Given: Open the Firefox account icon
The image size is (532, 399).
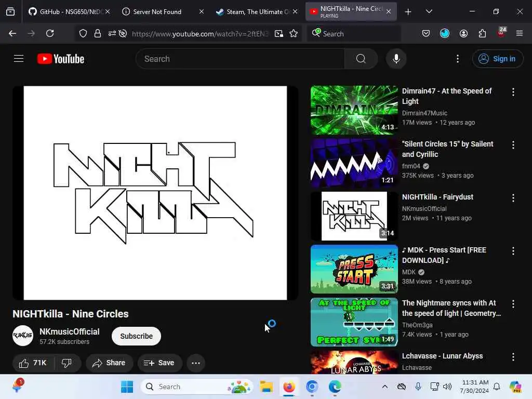Looking at the screenshot, I should coord(463,33).
